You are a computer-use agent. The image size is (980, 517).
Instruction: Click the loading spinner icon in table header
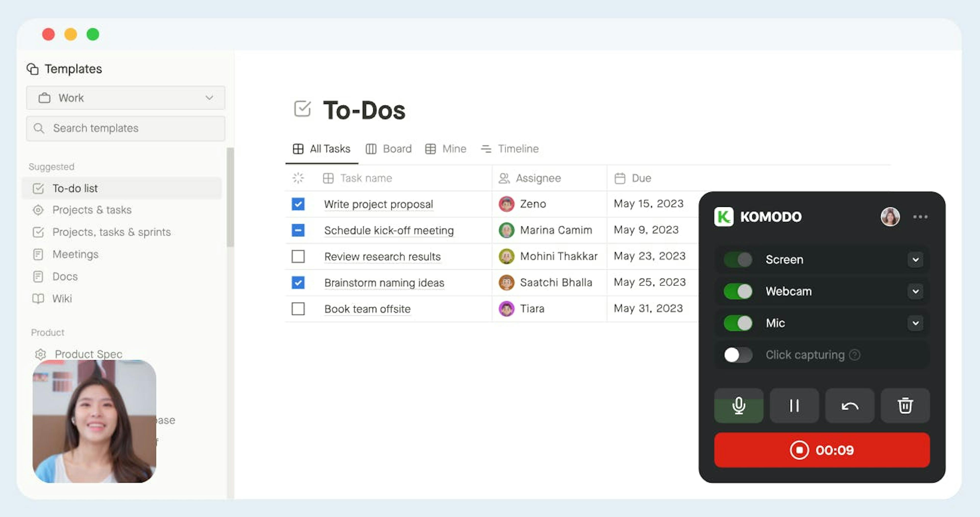[x=298, y=178]
